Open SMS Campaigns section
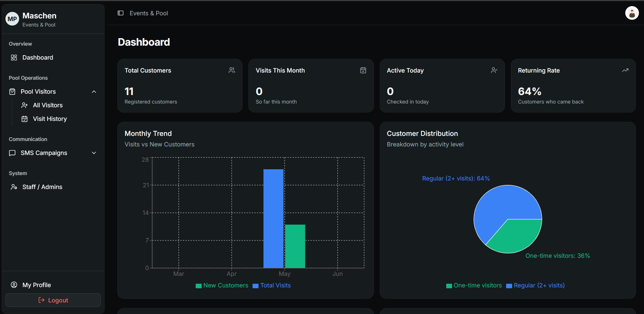This screenshot has height=314, width=644. [53, 153]
